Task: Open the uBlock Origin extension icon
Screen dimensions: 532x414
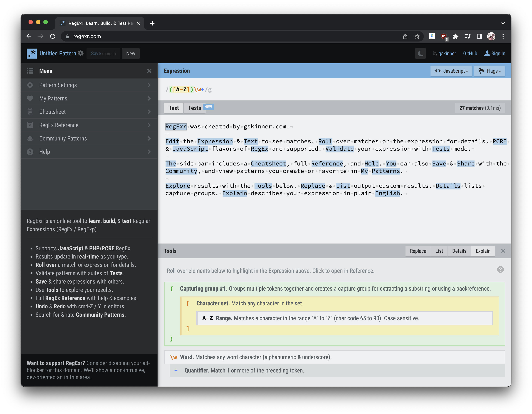Action: (444, 36)
